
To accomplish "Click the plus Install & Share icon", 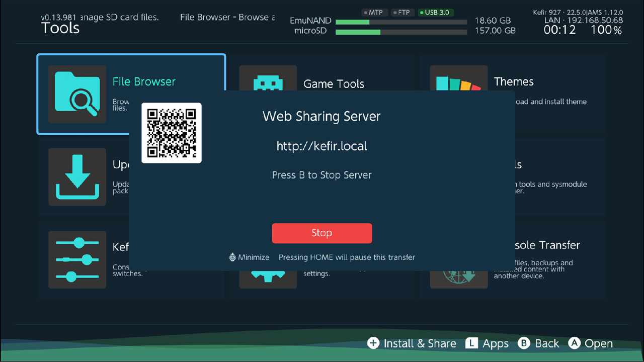I will coord(373,343).
